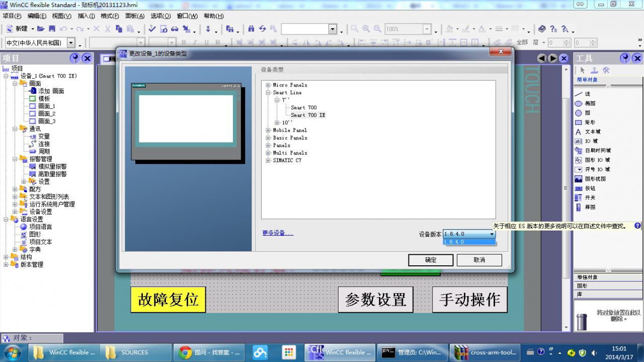
Task: Click the transfer to device icon
Action: 208,29
